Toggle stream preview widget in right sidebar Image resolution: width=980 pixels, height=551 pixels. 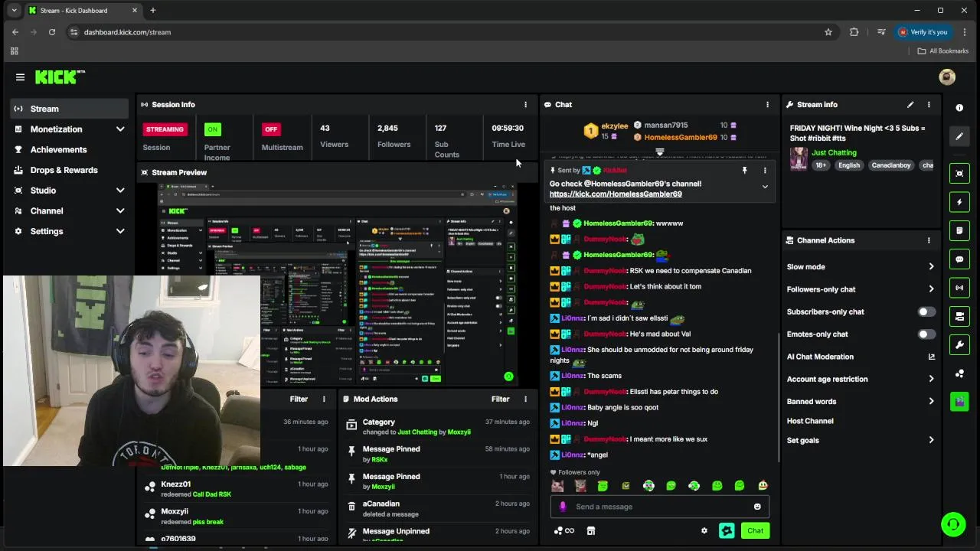[x=959, y=174]
